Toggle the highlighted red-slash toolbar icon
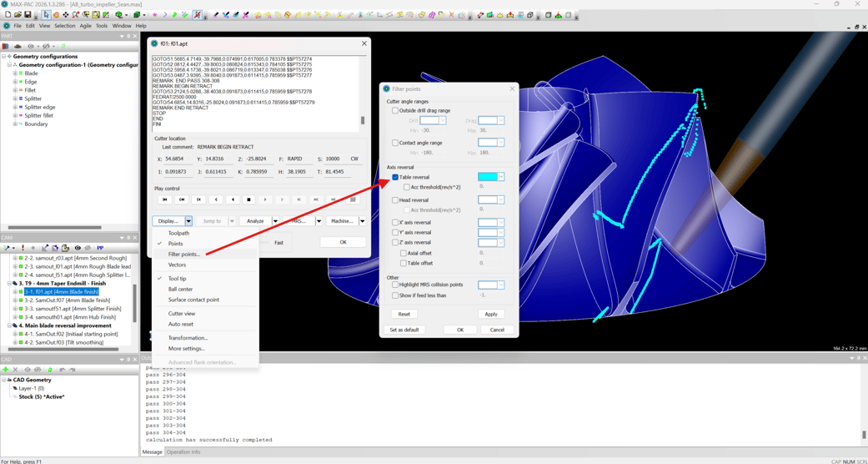Screen dimensions: 868x464 tap(197, 14)
